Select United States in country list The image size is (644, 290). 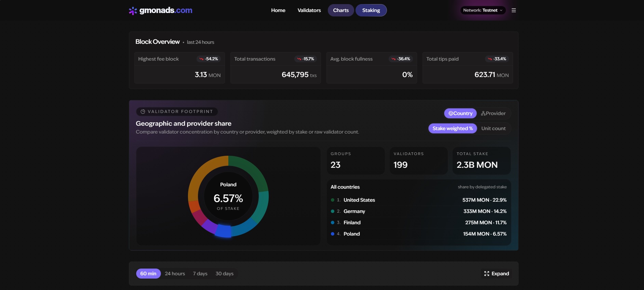point(359,200)
